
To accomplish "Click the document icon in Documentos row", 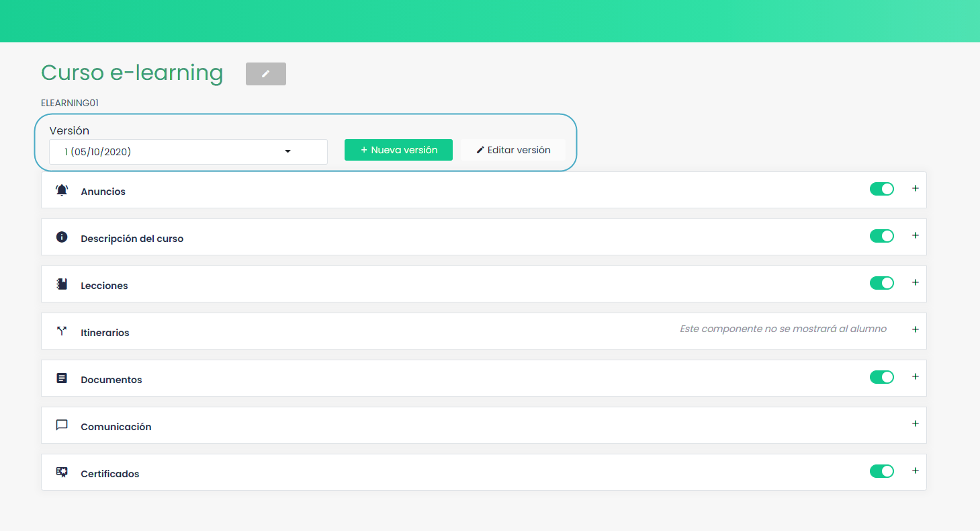I will click(x=62, y=378).
